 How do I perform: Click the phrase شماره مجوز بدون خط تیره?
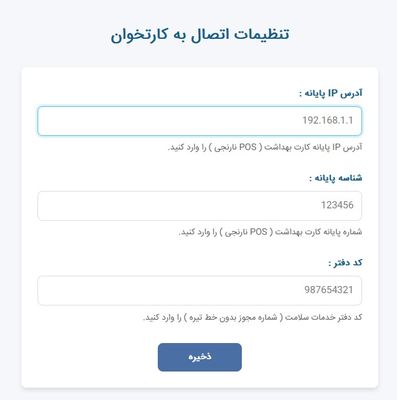tap(233, 317)
